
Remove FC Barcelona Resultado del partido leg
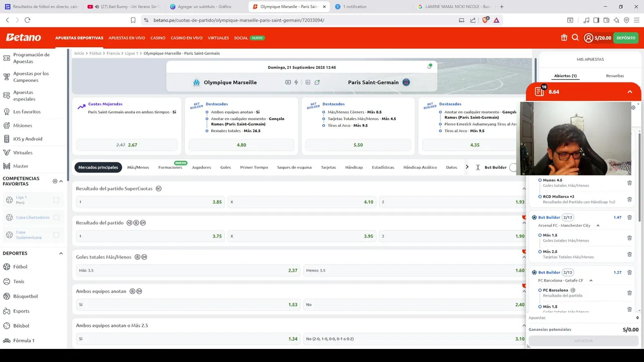click(629, 293)
